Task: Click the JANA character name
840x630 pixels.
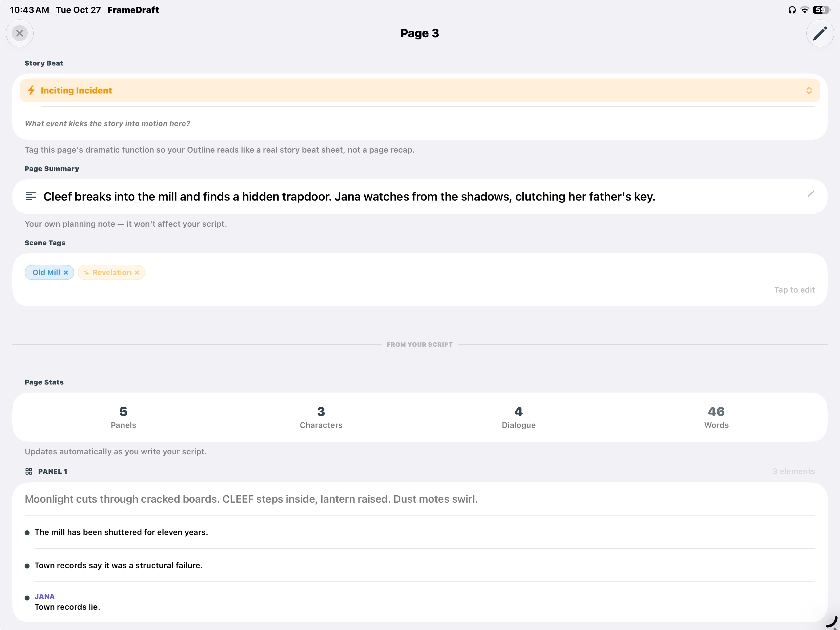Action: point(45,596)
